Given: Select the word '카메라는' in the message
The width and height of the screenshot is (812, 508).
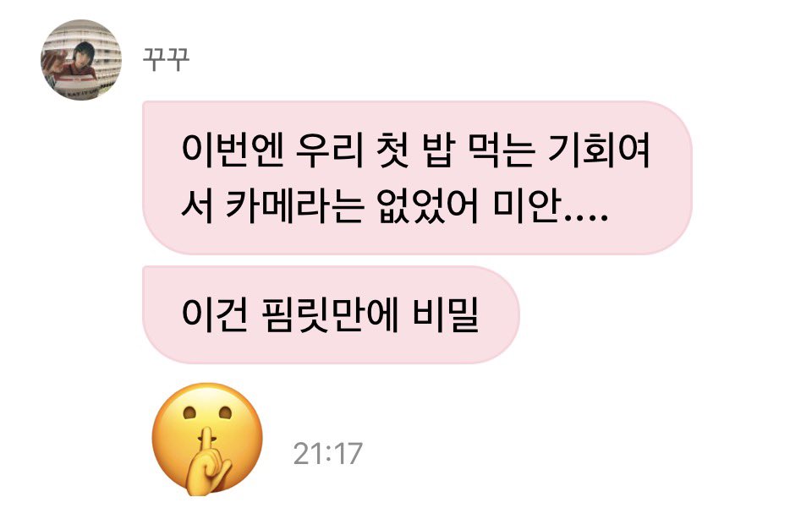Looking at the screenshot, I should pos(295,206).
